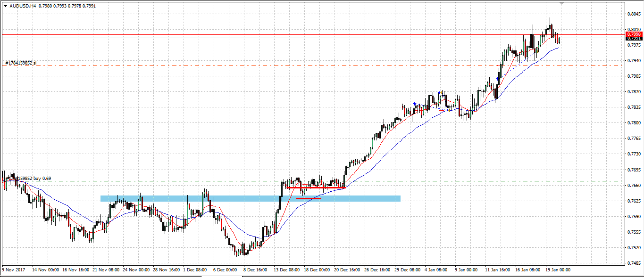Click the 0.7940 price axis label
Screen dimensions: 644x277
tap(634, 61)
